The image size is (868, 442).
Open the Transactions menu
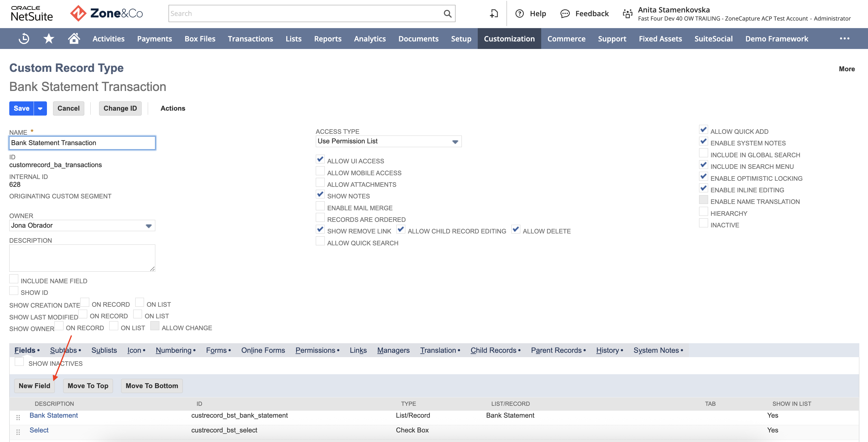click(x=250, y=39)
